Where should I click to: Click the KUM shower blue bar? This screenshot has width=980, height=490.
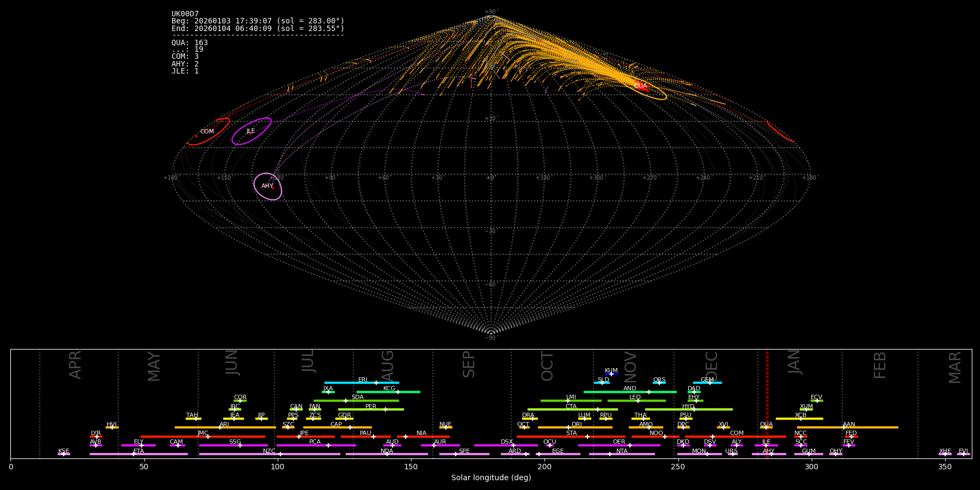click(x=611, y=374)
